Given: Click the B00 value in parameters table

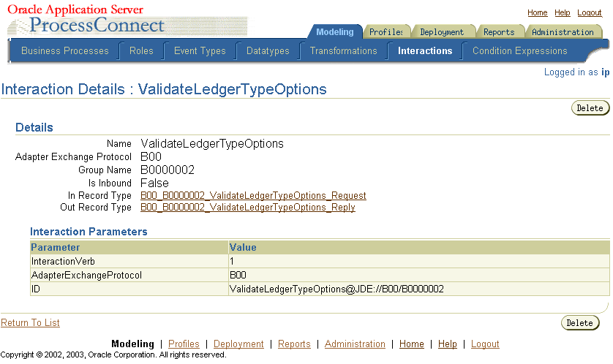Looking at the screenshot, I should click(x=418, y=276).
